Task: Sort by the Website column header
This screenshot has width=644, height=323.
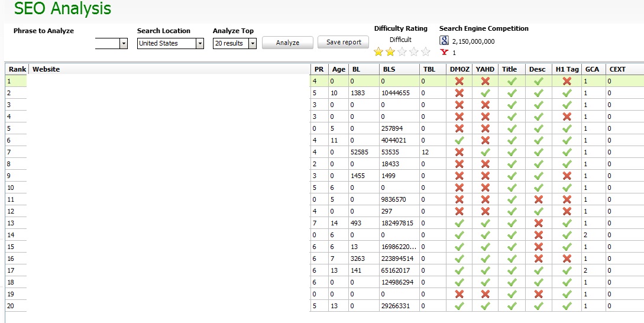Action: pos(170,69)
